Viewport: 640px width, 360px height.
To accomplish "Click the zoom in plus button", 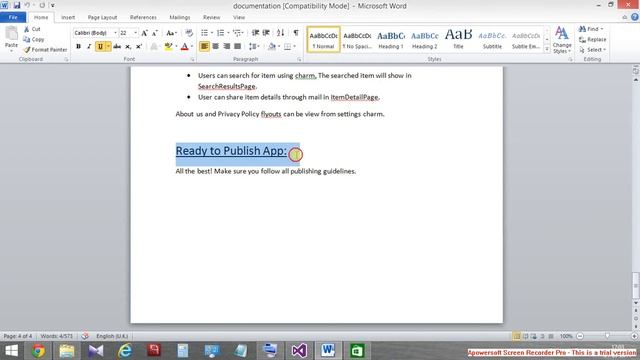I will (634, 336).
